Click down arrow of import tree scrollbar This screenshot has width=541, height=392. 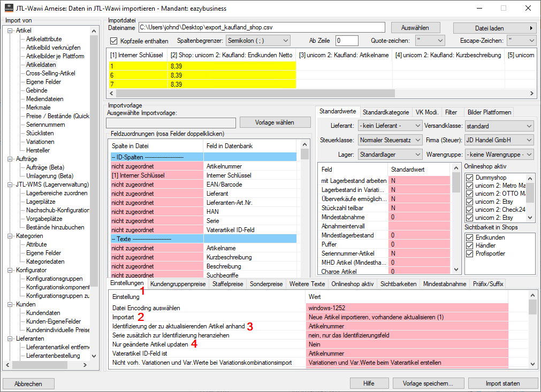pyautogui.click(x=94, y=356)
